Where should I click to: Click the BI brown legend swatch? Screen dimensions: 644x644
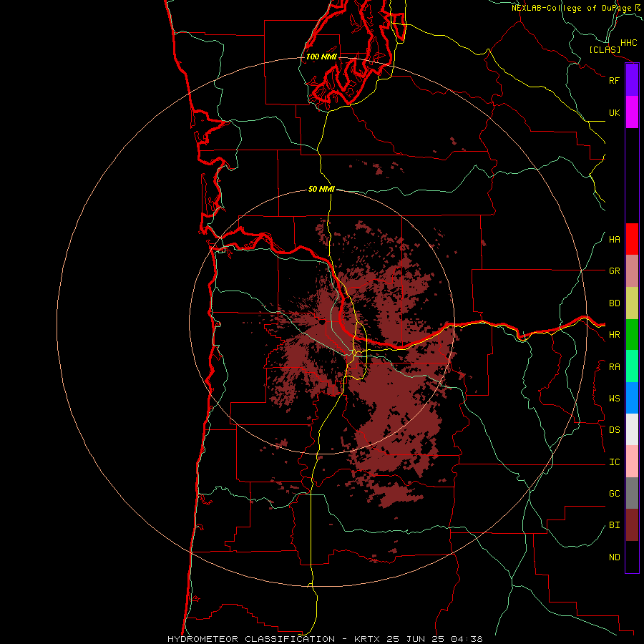632,525
